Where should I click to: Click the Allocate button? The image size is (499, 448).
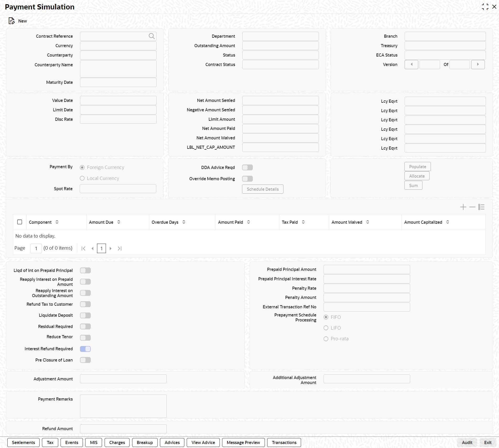pos(417,176)
